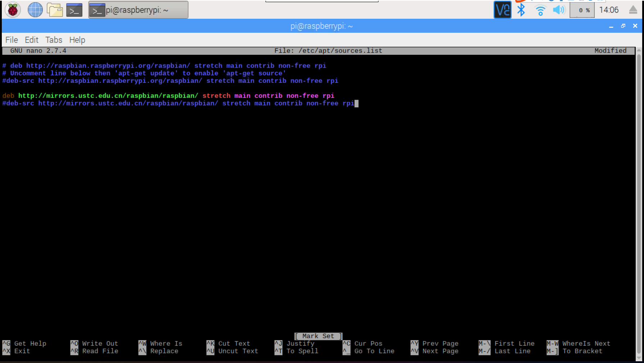Open the Bluetooth tray menu

click(x=521, y=10)
